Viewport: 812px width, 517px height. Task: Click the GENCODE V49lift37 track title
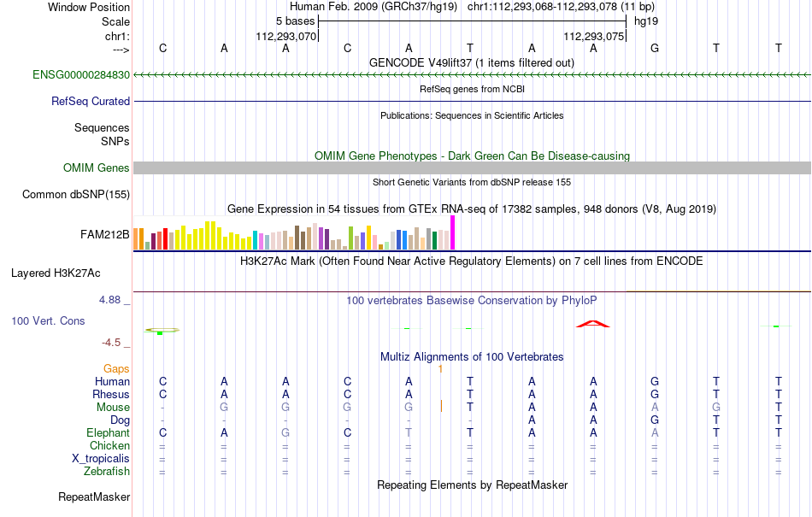point(472,62)
